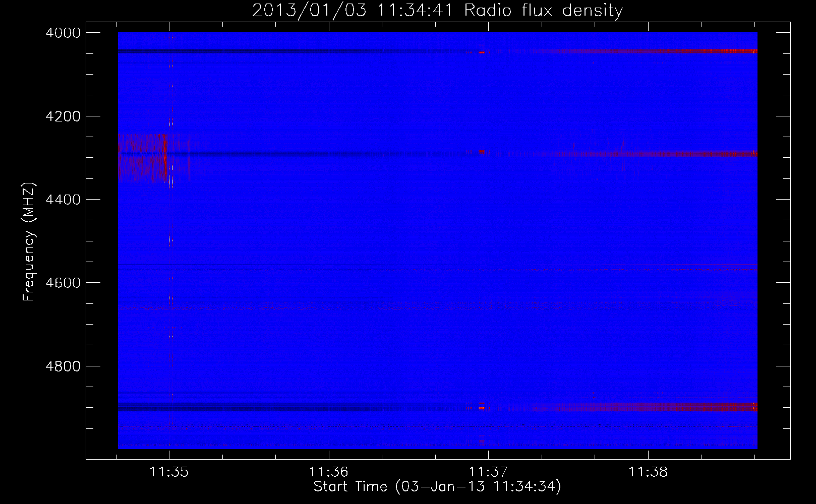The width and height of the screenshot is (816, 504).
Task: Click the 11:37 time tick label
Action: tap(488, 472)
